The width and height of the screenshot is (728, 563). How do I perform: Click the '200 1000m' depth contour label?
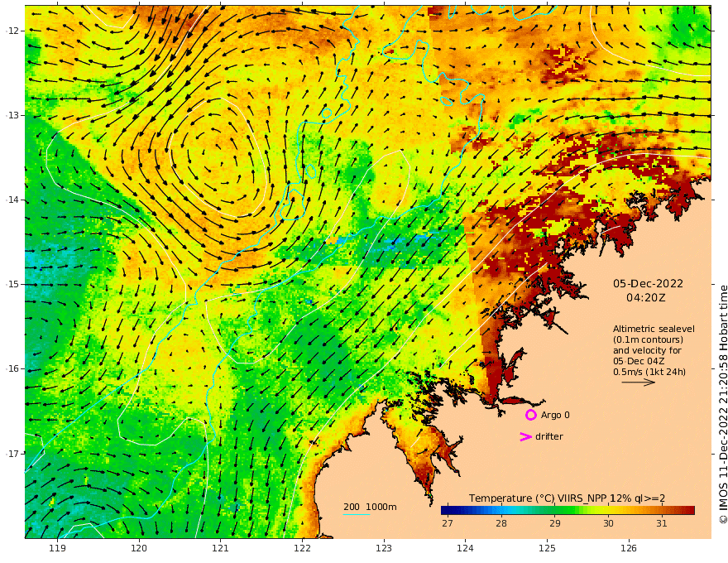point(370,507)
